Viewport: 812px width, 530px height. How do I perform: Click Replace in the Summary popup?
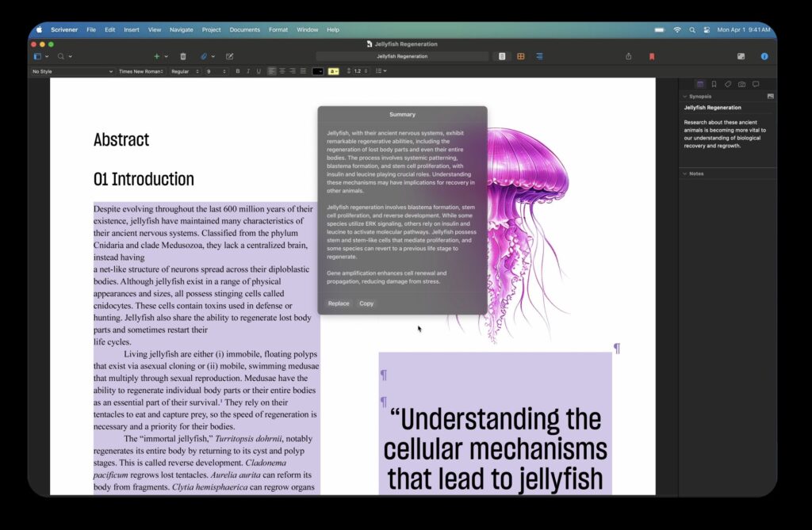[x=339, y=303]
